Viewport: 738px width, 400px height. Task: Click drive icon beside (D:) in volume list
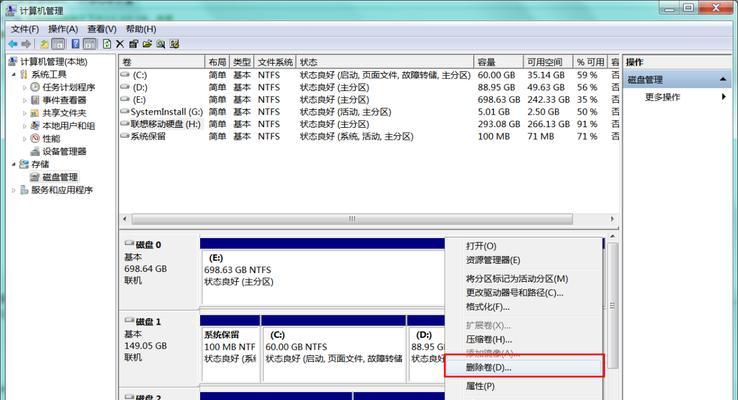125,87
